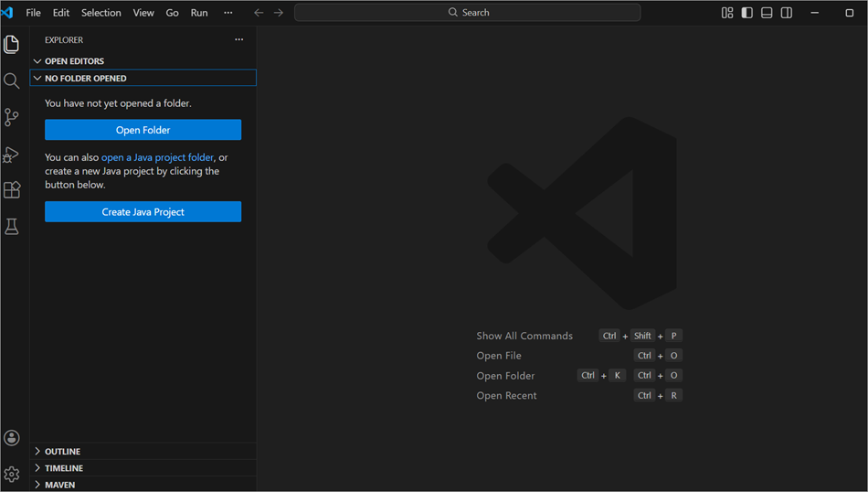Open the Accounts menu icon
The width and height of the screenshot is (868, 492).
pos(12,438)
